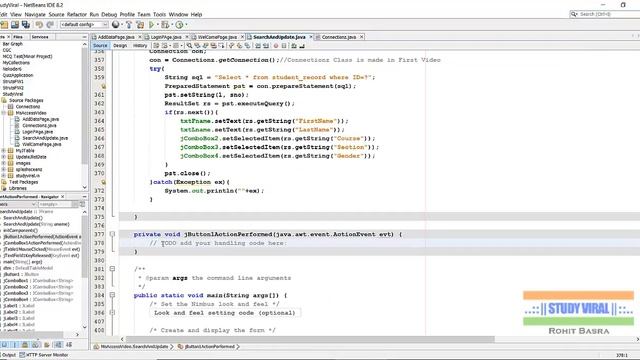Image resolution: width=640 pixels, height=360 pixels.
Task: Click the New Project toolbar icon
Action: coord(4,25)
